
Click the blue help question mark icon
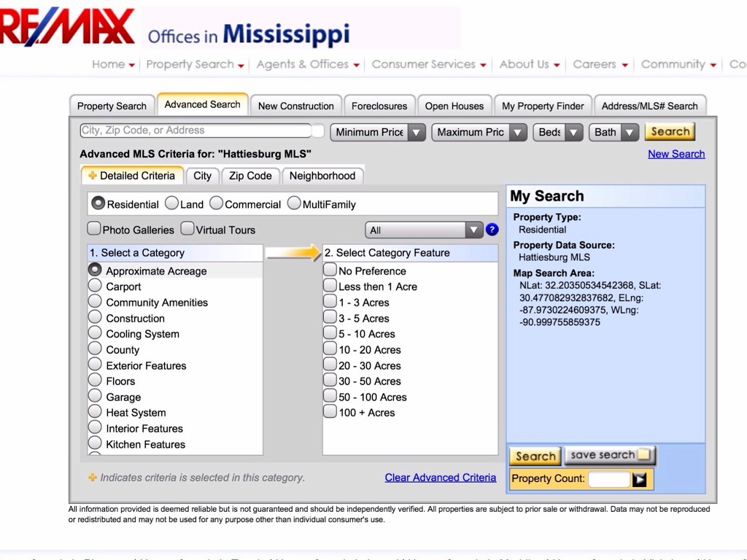pyautogui.click(x=492, y=230)
